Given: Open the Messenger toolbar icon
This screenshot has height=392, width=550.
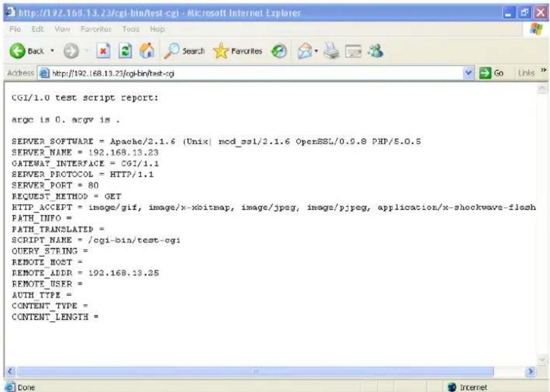Looking at the screenshot, I should (x=376, y=51).
